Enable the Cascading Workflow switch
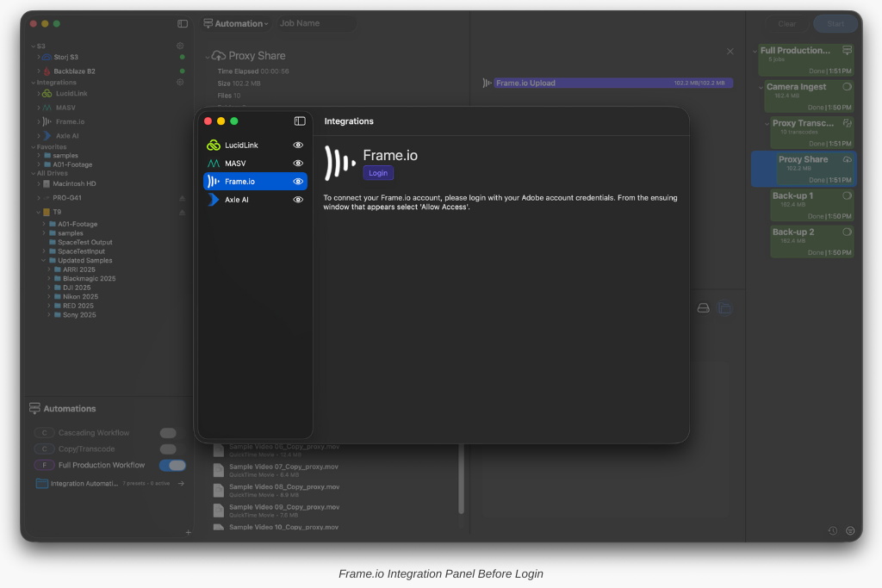The height and width of the screenshot is (588, 882). [168, 433]
